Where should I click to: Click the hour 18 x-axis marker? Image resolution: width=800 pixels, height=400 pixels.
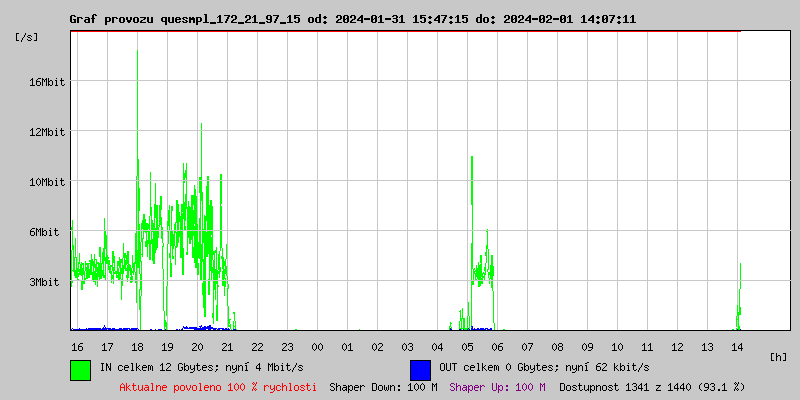[x=137, y=347]
